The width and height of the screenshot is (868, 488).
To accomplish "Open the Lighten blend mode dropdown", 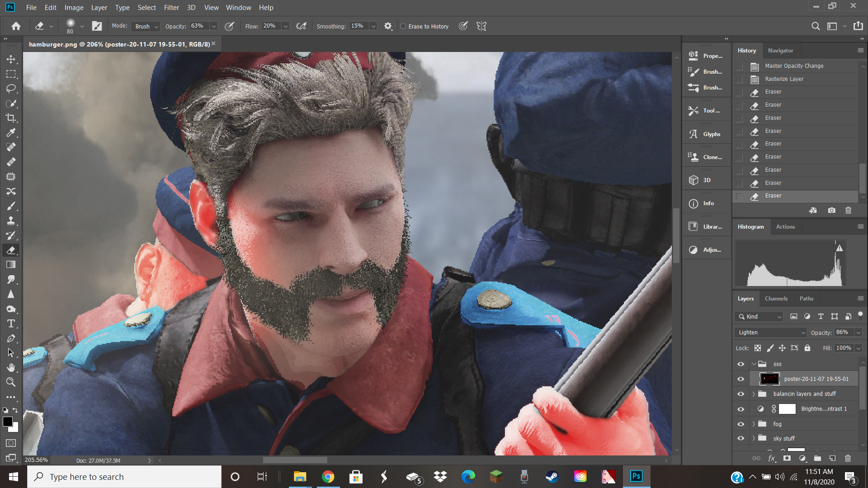I will 771,333.
